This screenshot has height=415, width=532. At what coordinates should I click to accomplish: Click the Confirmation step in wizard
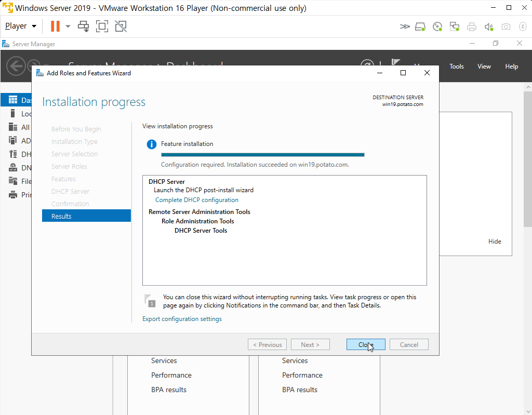[70, 204]
